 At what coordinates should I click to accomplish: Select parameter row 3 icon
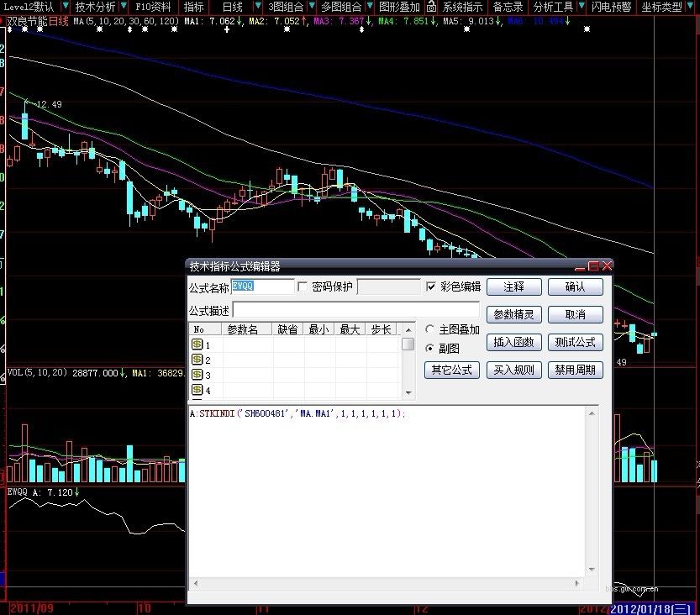pyautogui.click(x=197, y=375)
